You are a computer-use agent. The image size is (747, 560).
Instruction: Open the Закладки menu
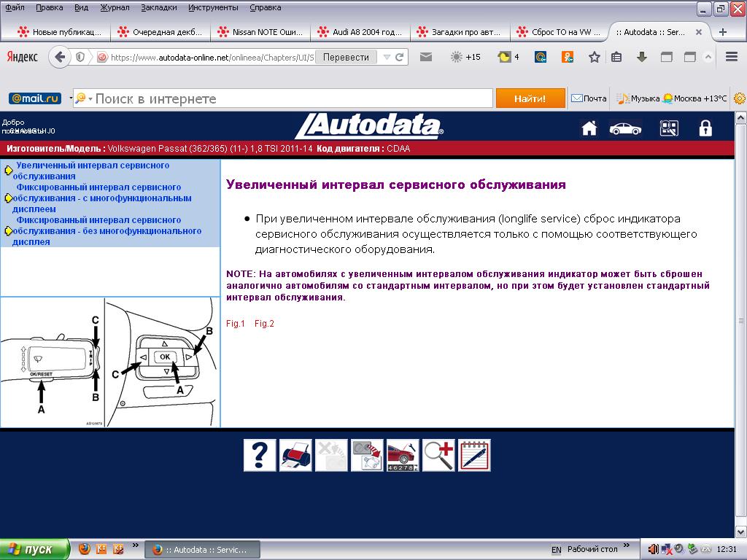pyautogui.click(x=159, y=7)
